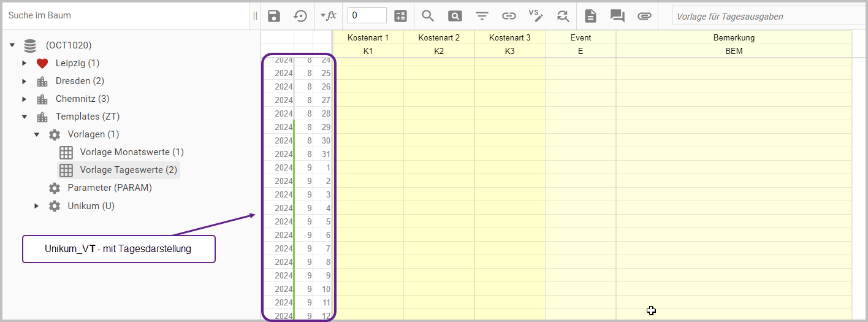The width and height of the screenshot is (868, 322).
Task: Collapse the Templates (ZT) node
Action: coord(25,117)
